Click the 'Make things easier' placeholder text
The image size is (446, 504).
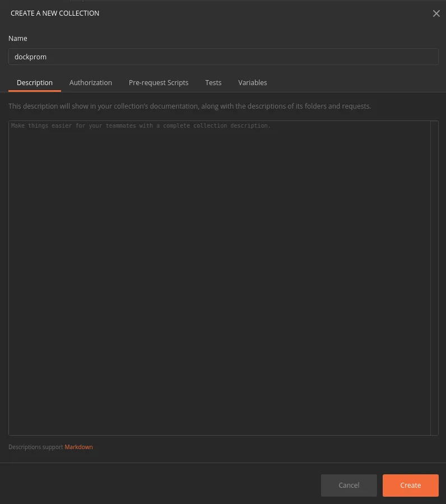[141, 126]
